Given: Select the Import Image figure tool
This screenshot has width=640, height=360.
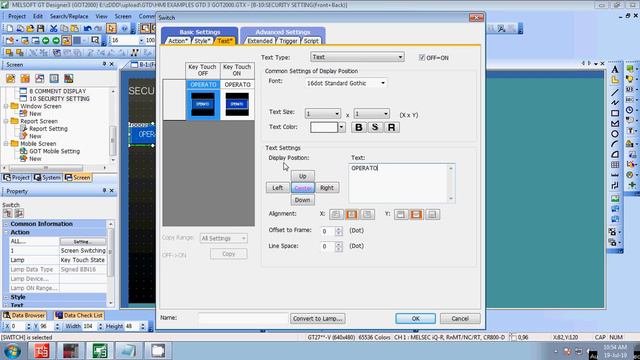Looking at the screenshot, I should click(615, 199).
